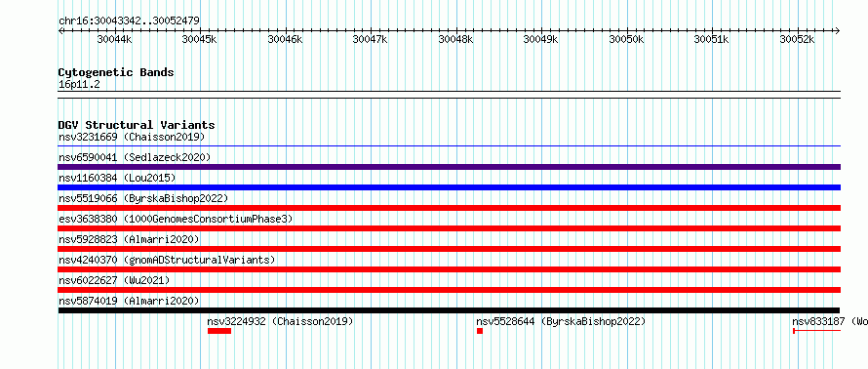Click thin red line of nsv833187

pos(817,331)
